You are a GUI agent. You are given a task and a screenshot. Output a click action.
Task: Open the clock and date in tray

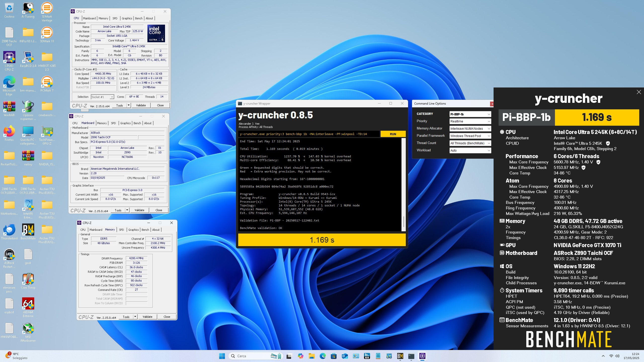click(x=631, y=356)
